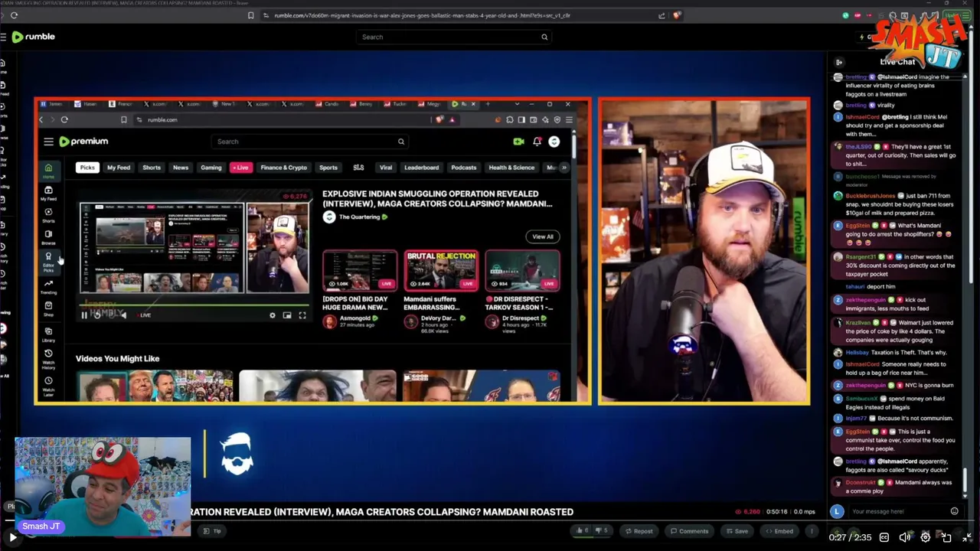Screen dimensions: 980x551
Task: Open Watch History in the inner Rumble sidebar
Action: pos(48,359)
